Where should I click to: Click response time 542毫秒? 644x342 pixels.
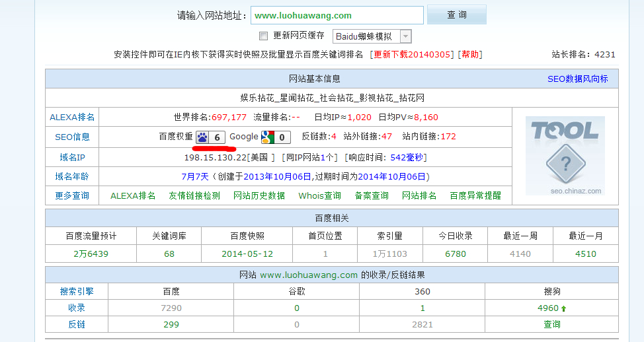pos(407,158)
